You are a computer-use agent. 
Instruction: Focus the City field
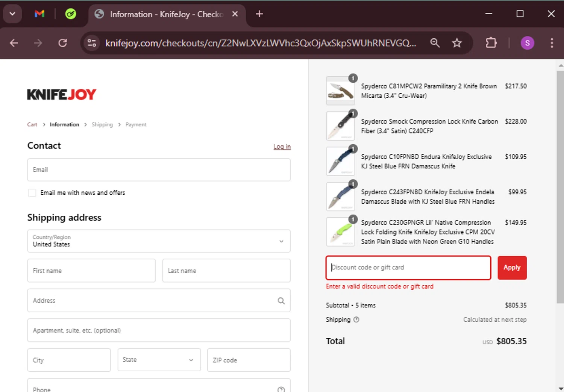pos(69,360)
